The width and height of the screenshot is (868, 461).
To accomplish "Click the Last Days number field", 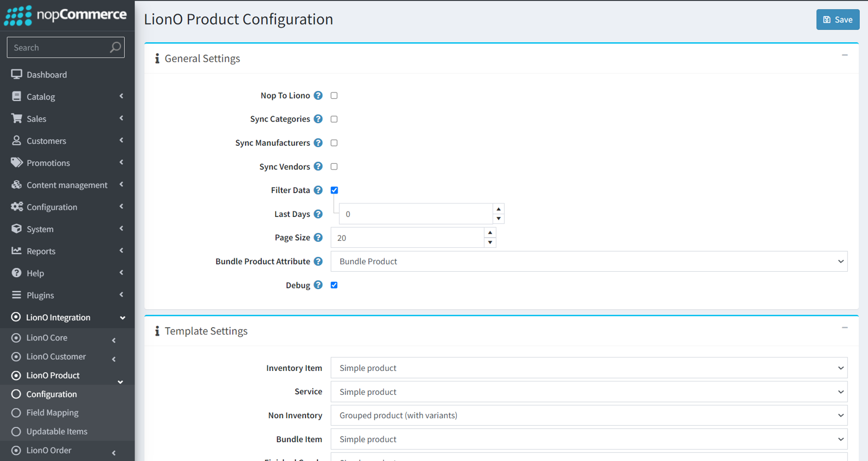I will pyautogui.click(x=416, y=214).
